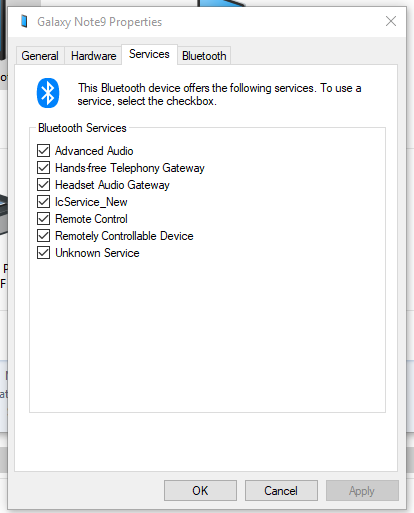
Task: Open the Hardware tab
Action: (x=94, y=56)
